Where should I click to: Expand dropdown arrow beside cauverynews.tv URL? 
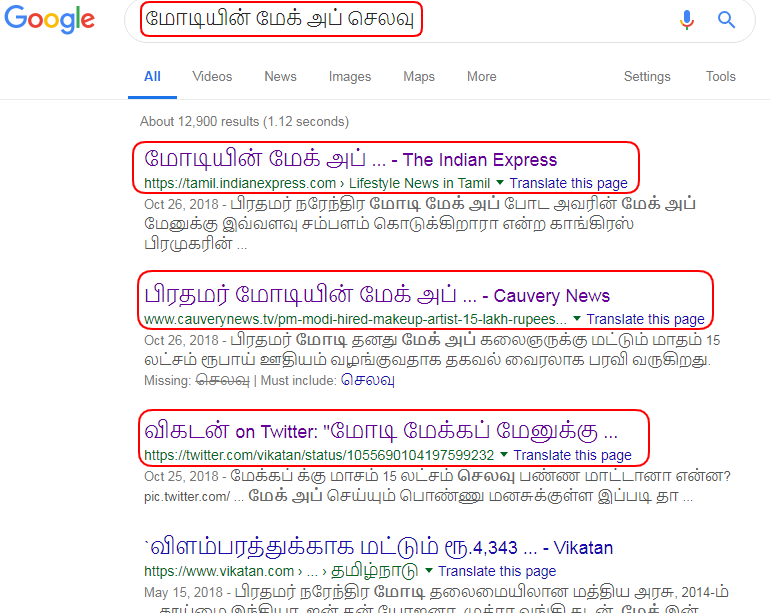point(577,319)
